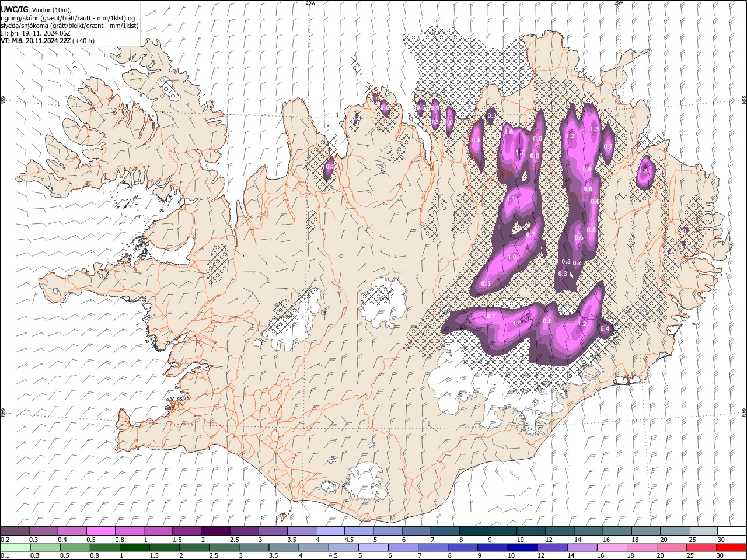The height and width of the screenshot is (560, 747).
Task: Click the 1.7 precipitation value on the map
Action: pos(520,153)
